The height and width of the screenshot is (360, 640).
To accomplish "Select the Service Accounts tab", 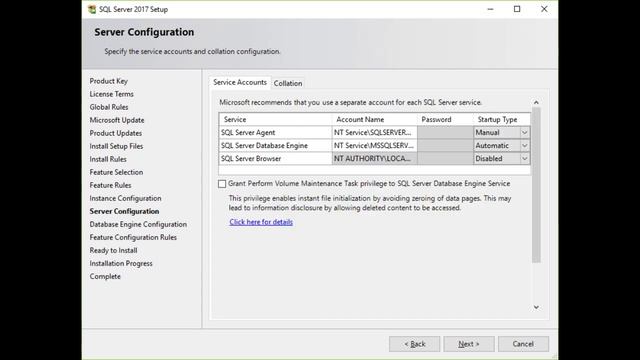I will (x=240, y=82).
